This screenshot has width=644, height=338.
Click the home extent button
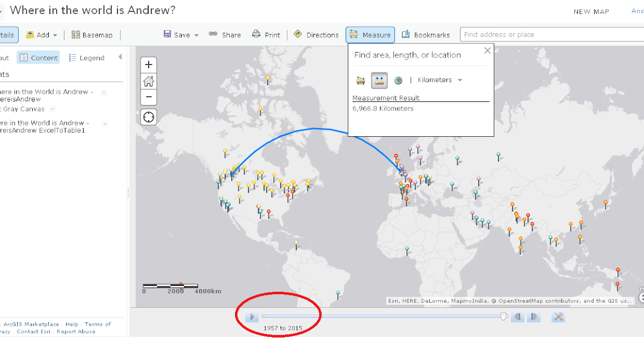point(148,81)
